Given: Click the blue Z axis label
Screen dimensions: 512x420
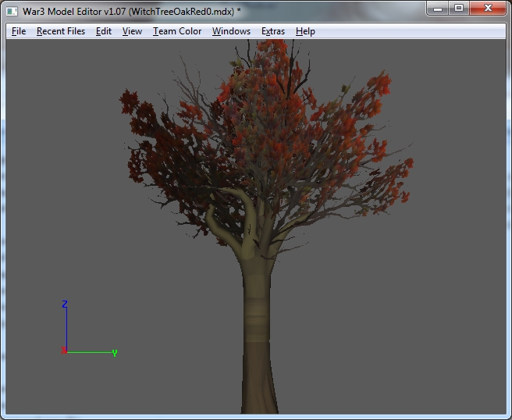Looking at the screenshot, I should pyautogui.click(x=66, y=304).
